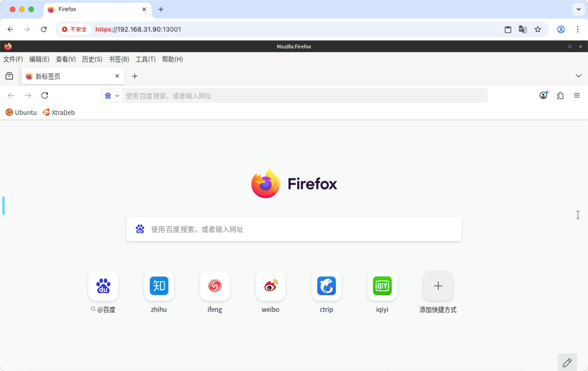The height and width of the screenshot is (371, 588).
Task: Open Baidu search engine dropdown in URL bar
Action: coord(112,96)
